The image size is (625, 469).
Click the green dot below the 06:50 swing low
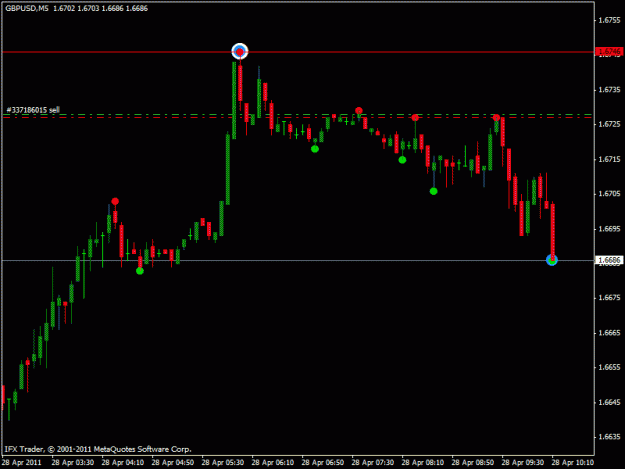pos(315,149)
